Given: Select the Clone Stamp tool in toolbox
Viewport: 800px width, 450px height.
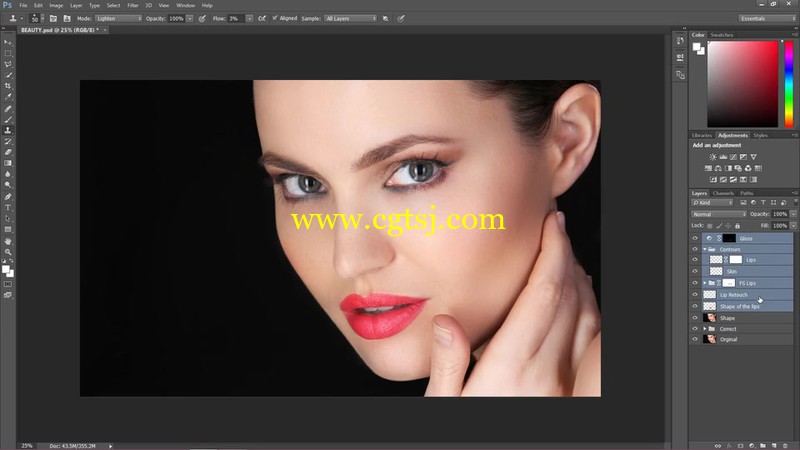Looking at the screenshot, I should pos(8,131).
